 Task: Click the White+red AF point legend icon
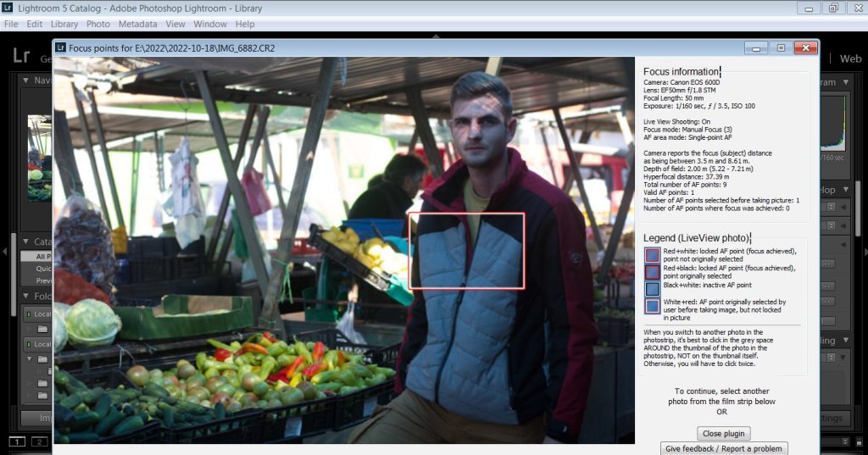(652, 306)
